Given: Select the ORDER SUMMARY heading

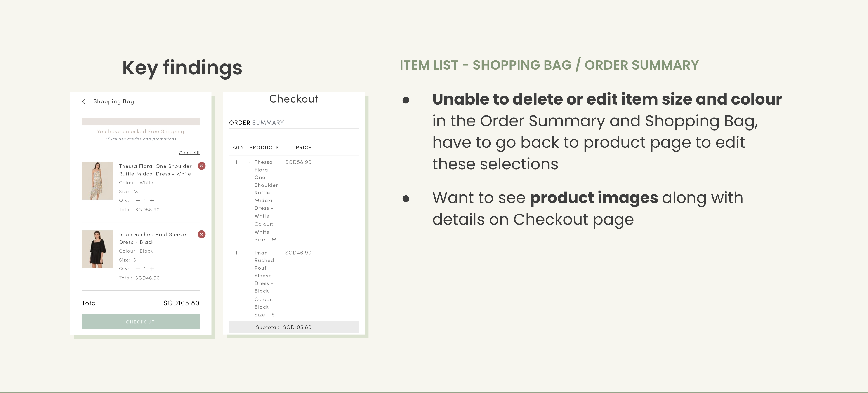Looking at the screenshot, I should [x=256, y=123].
